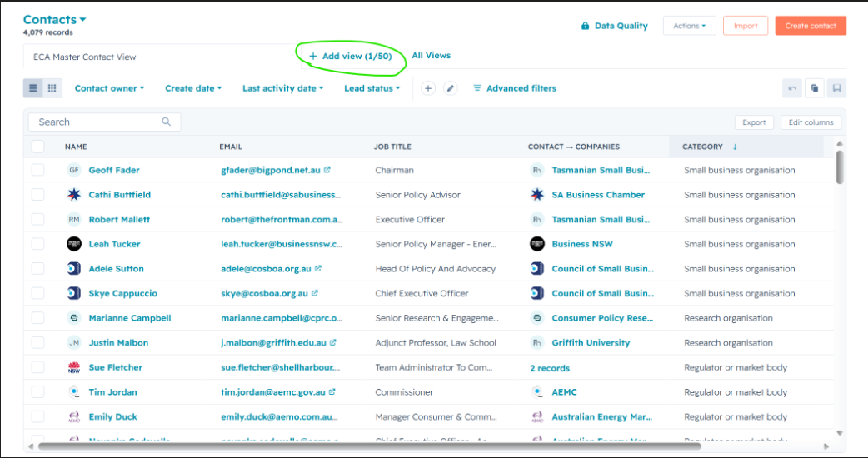Click Justin Malbon's JM avatar

(x=73, y=342)
